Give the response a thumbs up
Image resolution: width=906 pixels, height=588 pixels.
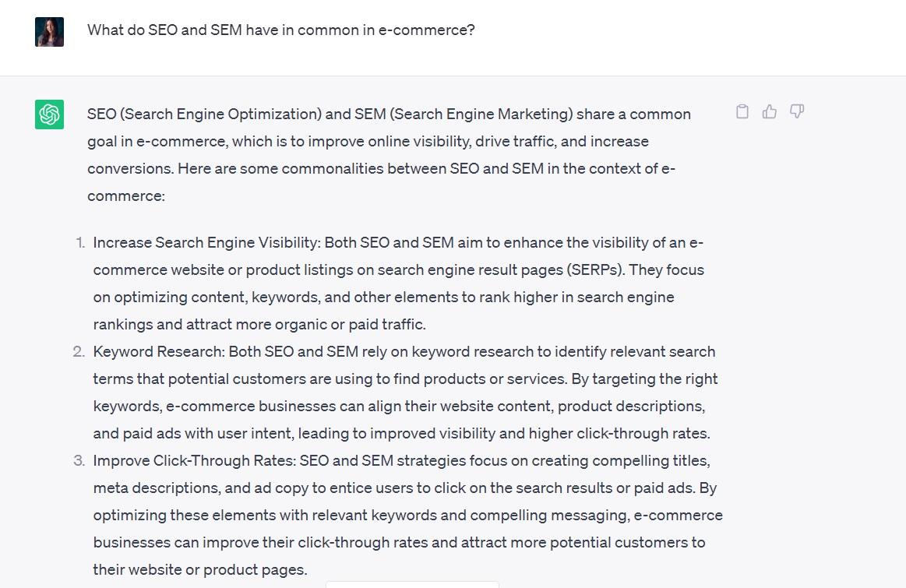point(770,111)
